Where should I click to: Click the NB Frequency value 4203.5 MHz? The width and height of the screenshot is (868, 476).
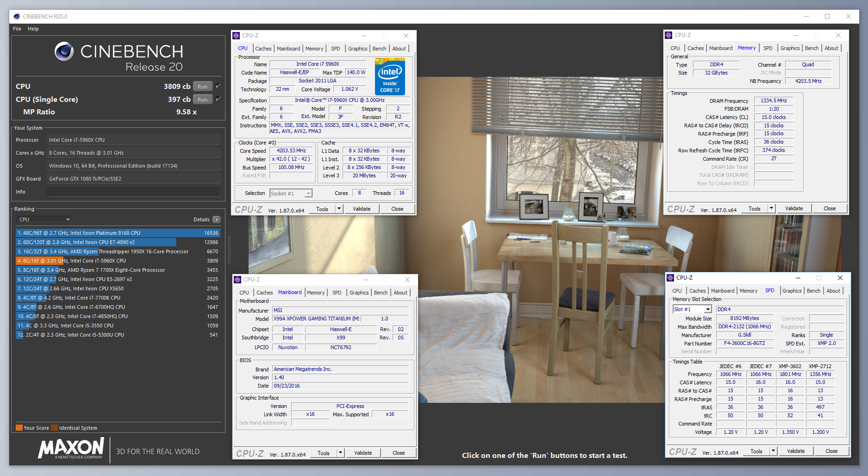pos(808,81)
